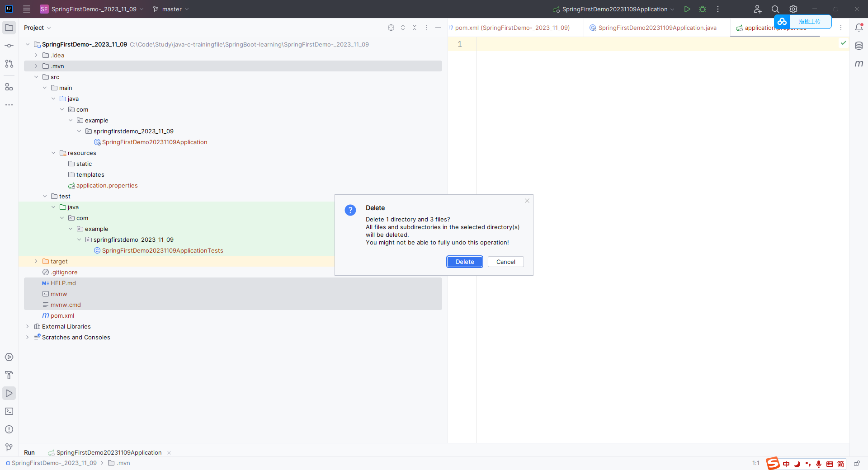Open the Pull Requests tool window
Image resolution: width=868 pixels, height=470 pixels.
(9, 64)
